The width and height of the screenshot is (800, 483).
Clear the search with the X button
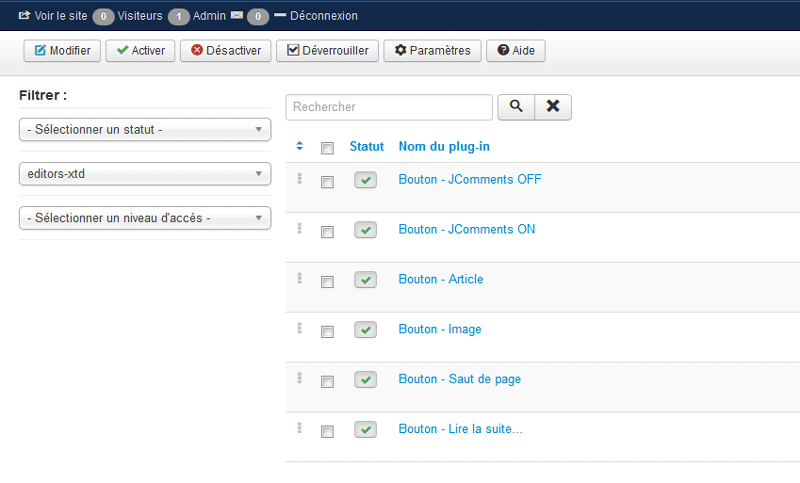pyautogui.click(x=553, y=107)
